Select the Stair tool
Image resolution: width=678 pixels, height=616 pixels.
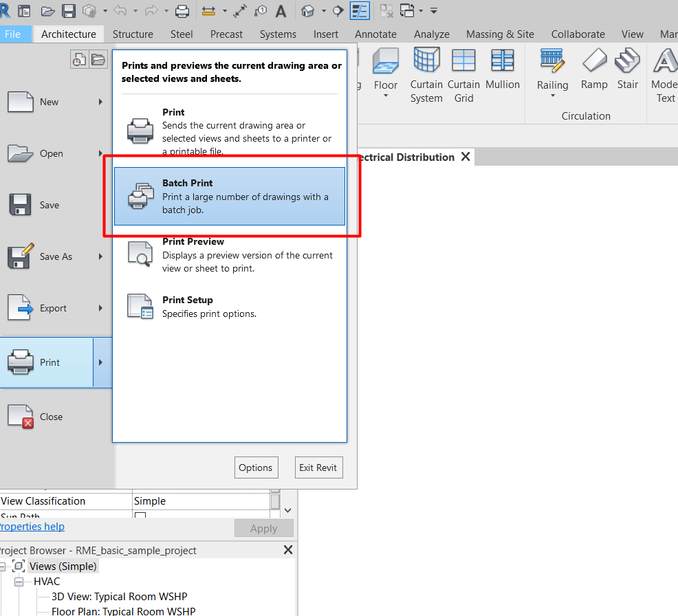point(627,69)
